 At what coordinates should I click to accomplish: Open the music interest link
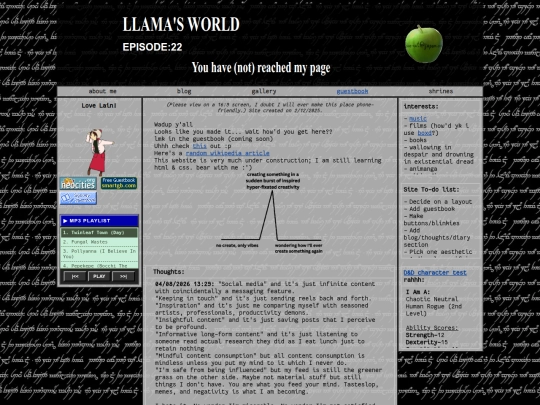[x=417, y=119]
